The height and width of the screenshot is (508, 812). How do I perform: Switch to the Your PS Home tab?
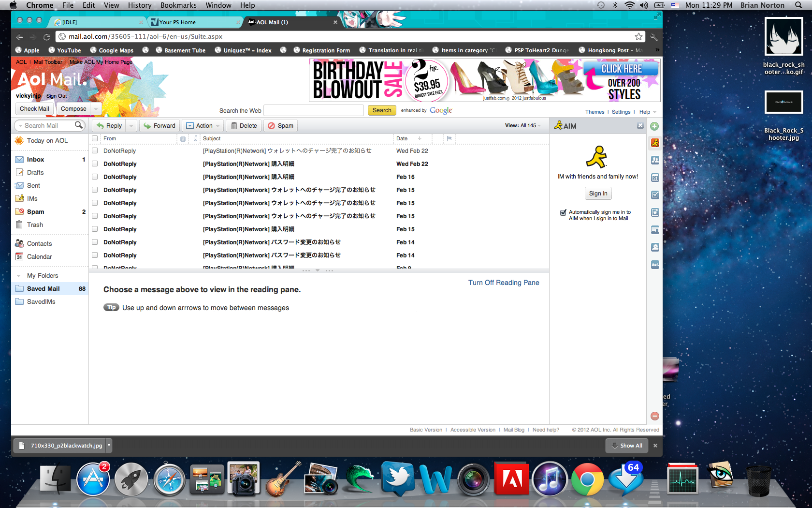tap(195, 22)
